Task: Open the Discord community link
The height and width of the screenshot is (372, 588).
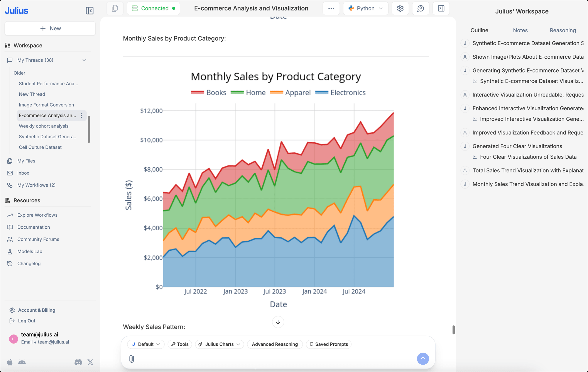Action: [78, 362]
